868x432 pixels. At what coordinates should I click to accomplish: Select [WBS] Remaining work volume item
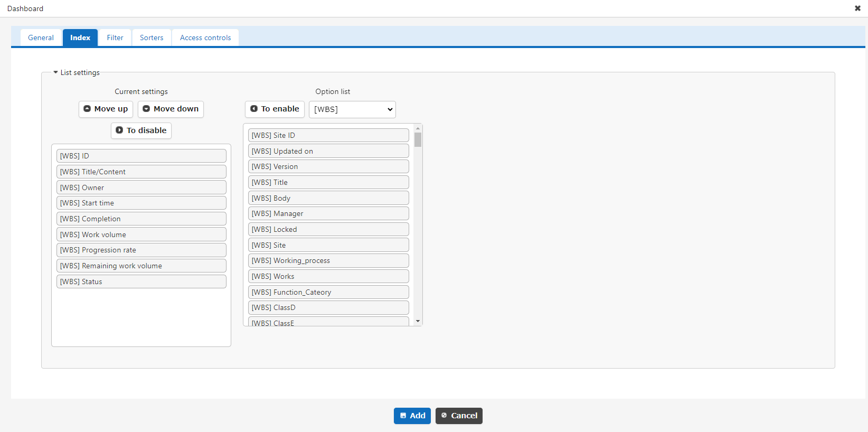tap(141, 266)
